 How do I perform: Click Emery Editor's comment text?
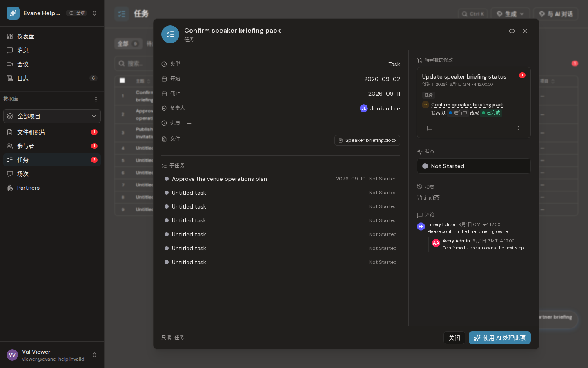point(469,231)
